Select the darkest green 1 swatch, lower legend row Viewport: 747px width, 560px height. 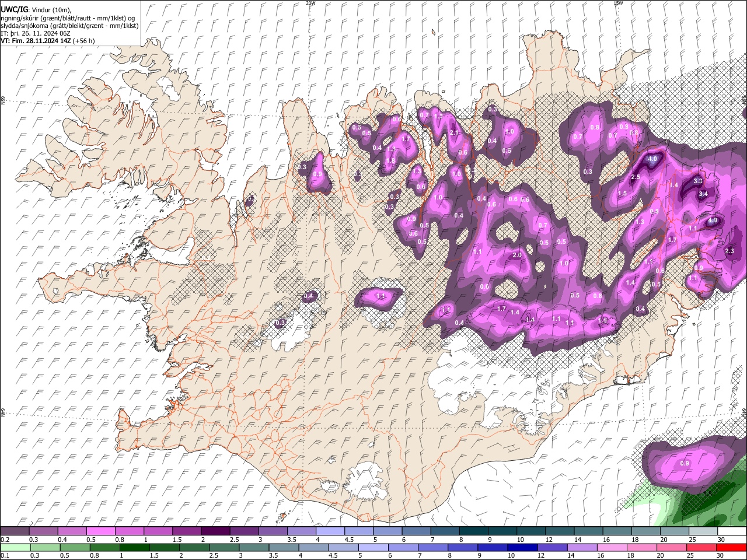pyautogui.click(x=135, y=547)
